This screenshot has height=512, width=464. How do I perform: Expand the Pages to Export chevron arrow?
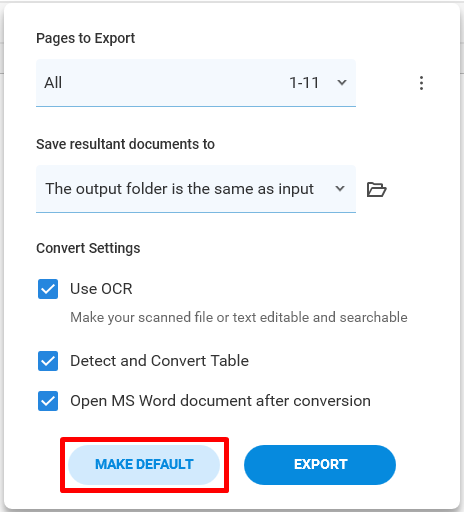click(342, 82)
